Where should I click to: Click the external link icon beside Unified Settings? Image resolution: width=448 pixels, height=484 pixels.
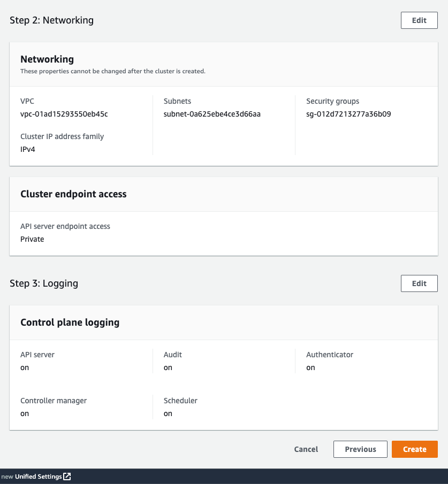click(67, 477)
